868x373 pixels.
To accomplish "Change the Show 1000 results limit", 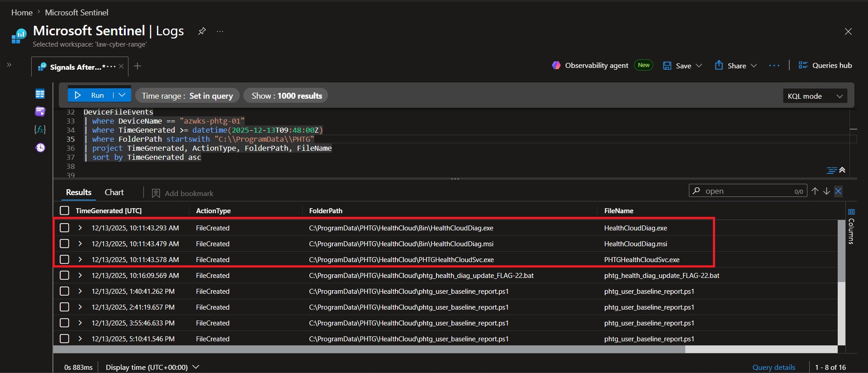I will pyautogui.click(x=286, y=96).
